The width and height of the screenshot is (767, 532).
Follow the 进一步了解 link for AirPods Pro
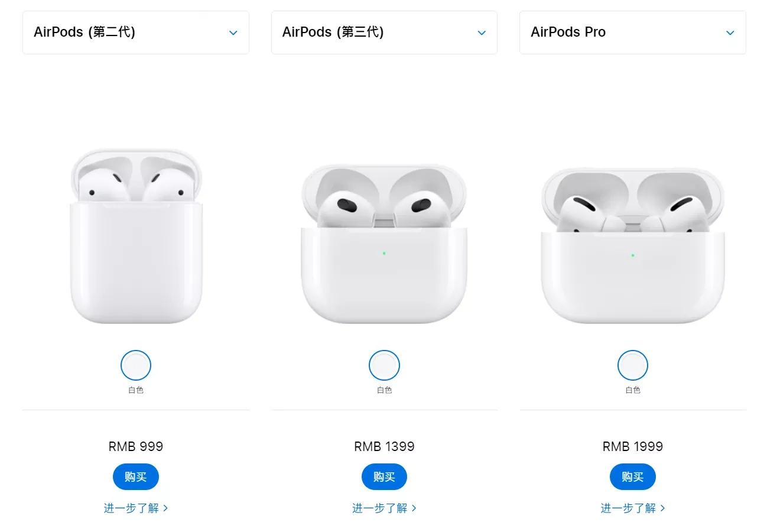coord(633,508)
